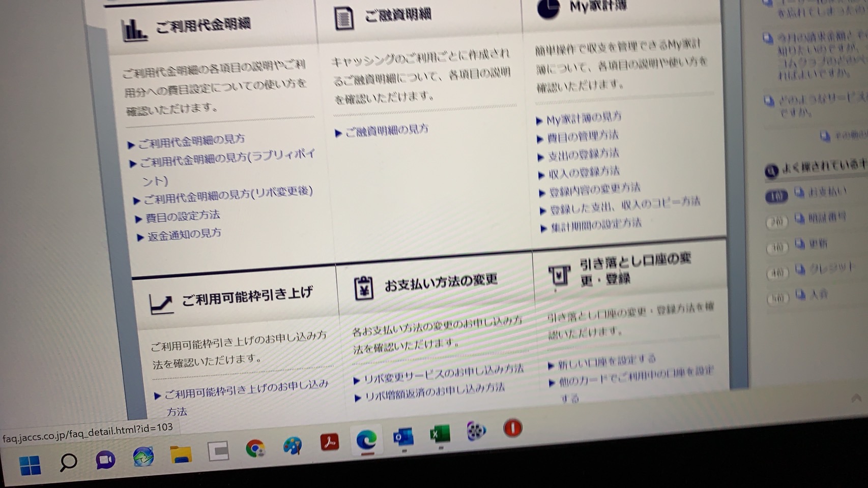868x488 pixels.
Task: Click the お支払い方法の変更 section heading
Action: [x=441, y=282]
